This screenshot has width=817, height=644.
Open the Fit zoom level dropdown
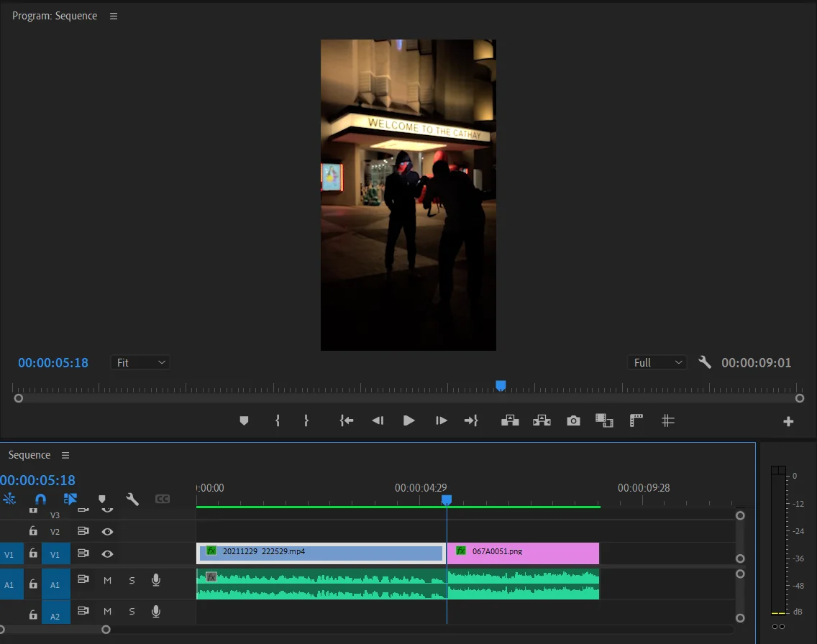141,363
